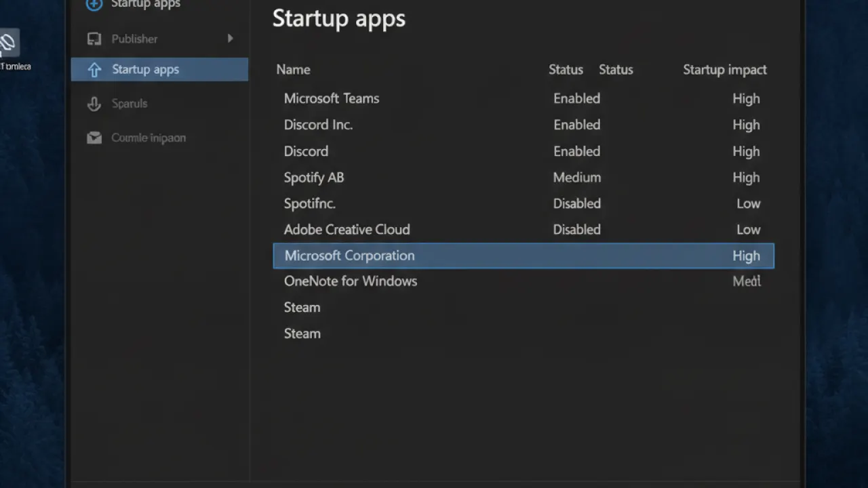This screenshot has width=868, height=488.
Task: Click Enabled status of Discord Inc.
Action: (576, 125)
